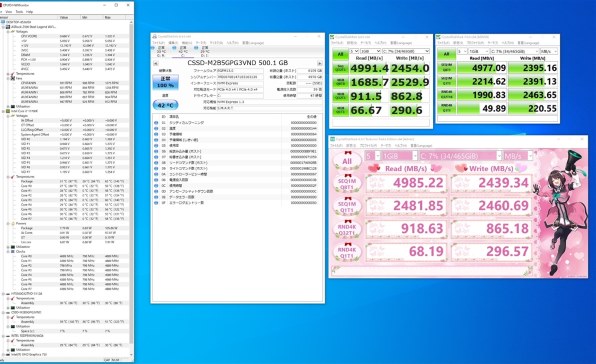Viewport: 596px width, 364px height.
Task: Click the 4985.22 read result in pink window
Action: click(406, 183)
